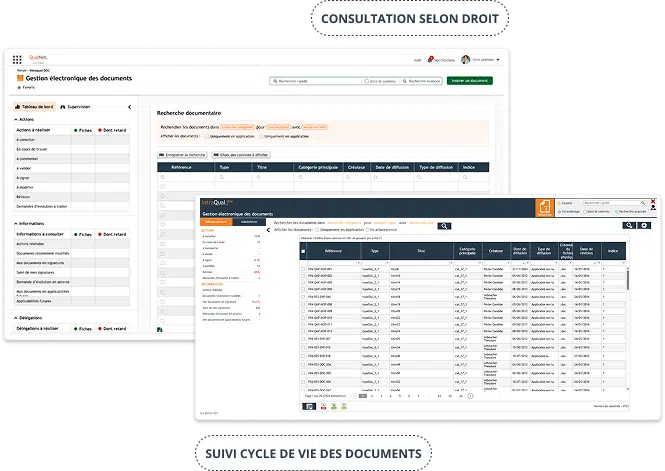The height and width of the screenshot is (471, 665).
Task: Click the Favoris star in IntraQual window
Action: 559,203
